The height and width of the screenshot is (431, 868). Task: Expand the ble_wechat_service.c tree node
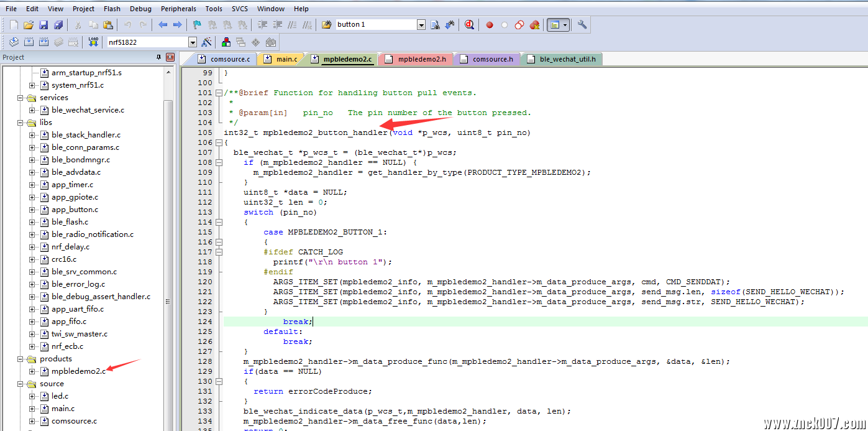[x=32, y=110]
